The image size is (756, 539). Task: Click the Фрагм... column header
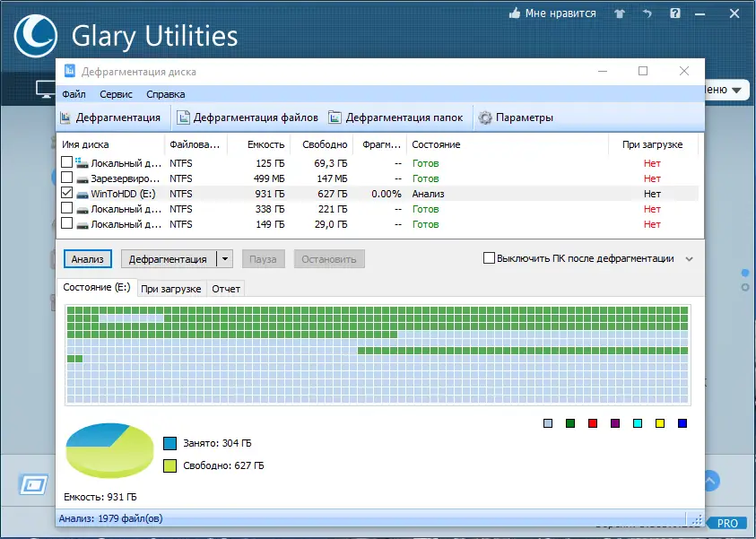coord(380,144)
